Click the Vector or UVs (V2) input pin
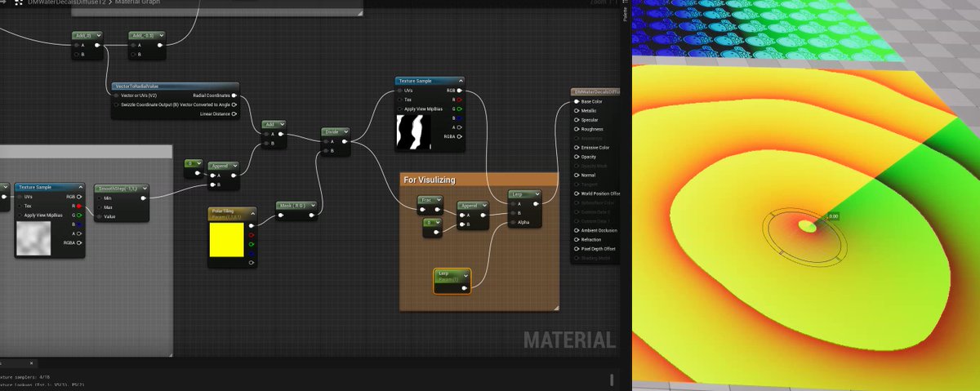Viewport: 980px width, 391px height. tap(116, 96)
